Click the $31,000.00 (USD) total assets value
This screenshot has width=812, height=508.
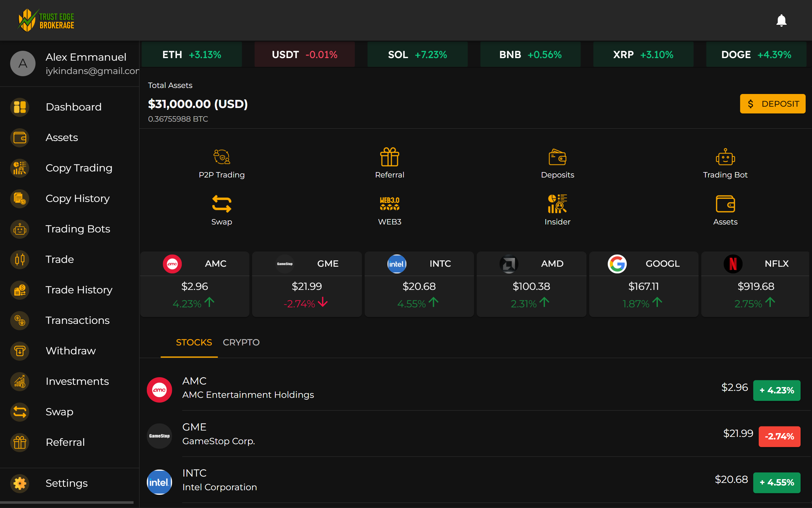198,104
